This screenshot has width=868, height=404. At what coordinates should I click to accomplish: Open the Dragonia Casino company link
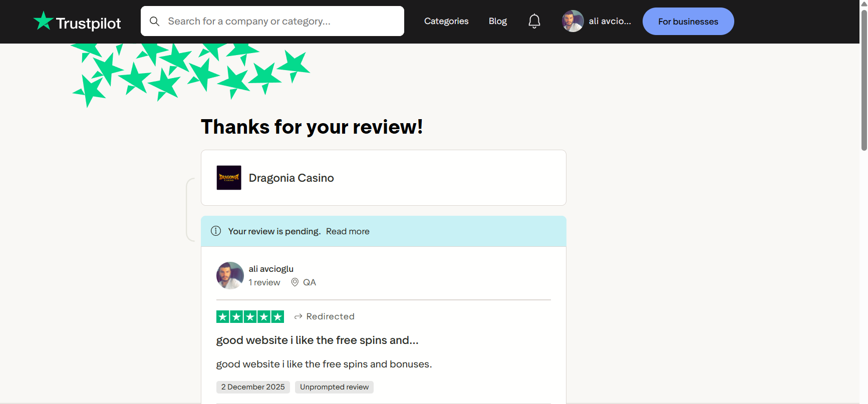pyautogui.click(x=292, y=178)
